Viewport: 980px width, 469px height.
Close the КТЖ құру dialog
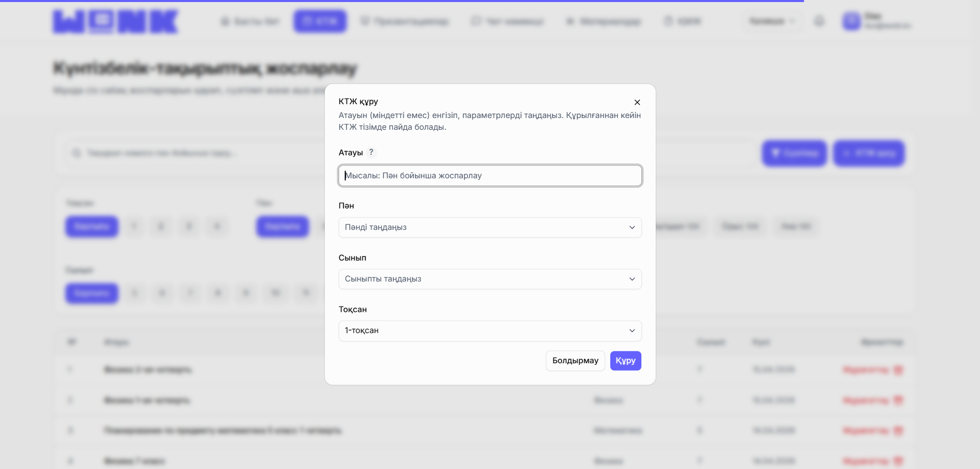637,102
